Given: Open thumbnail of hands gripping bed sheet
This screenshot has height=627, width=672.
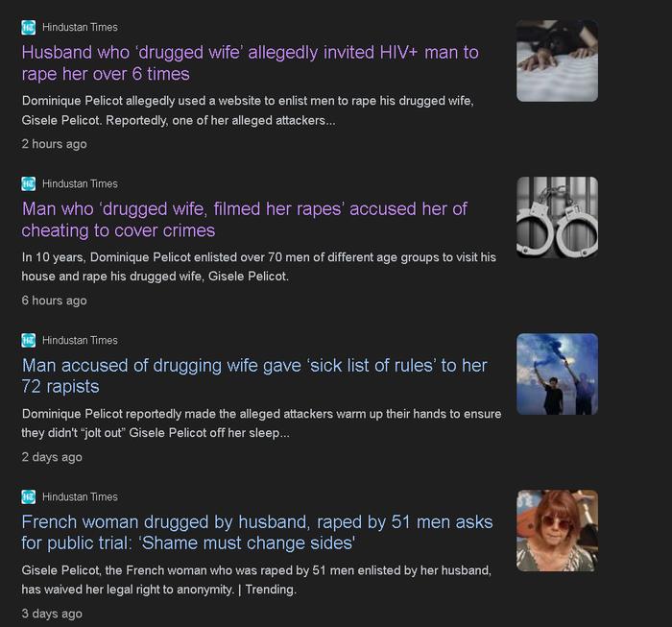Looking at the screenshot, I should (x=557, y=60).
